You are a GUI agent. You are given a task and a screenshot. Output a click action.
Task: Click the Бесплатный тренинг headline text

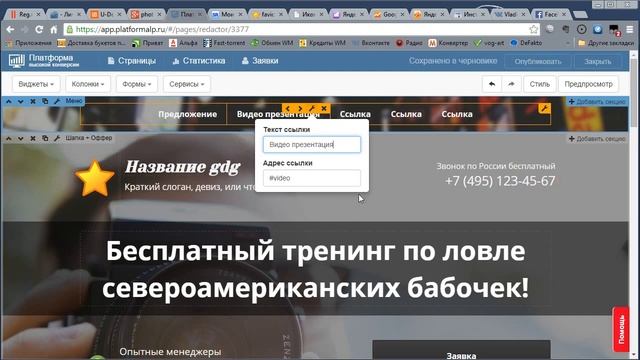(315, 269)
